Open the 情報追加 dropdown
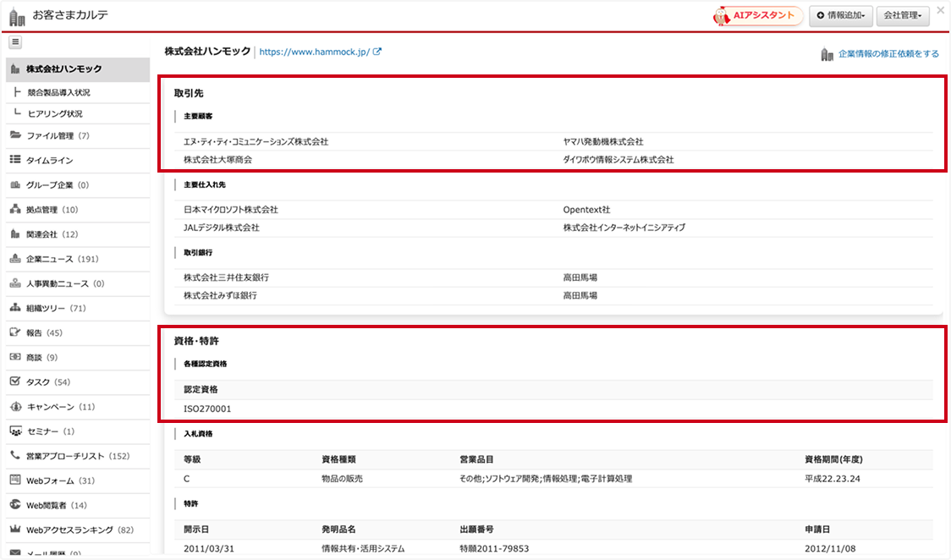 click(x=839, y=16)
